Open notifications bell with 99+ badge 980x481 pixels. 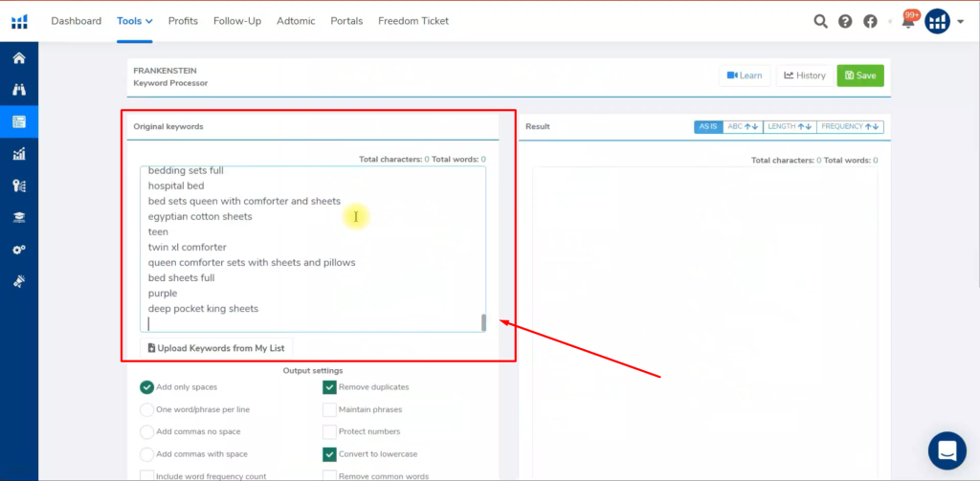pos(908,20)
